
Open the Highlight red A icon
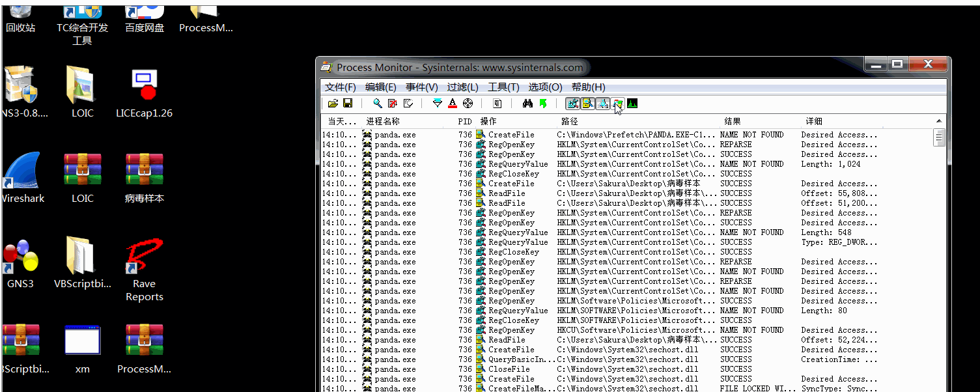[453, 104]
